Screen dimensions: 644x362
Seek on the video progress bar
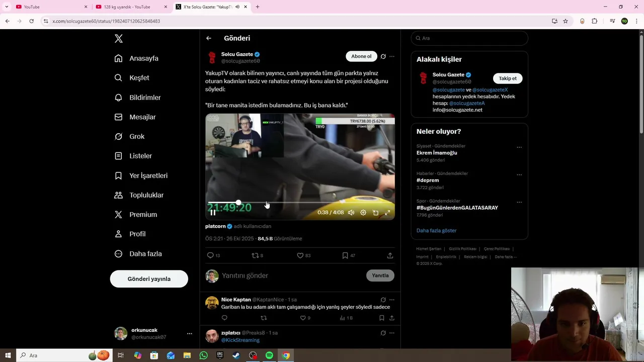coord(300,203)
